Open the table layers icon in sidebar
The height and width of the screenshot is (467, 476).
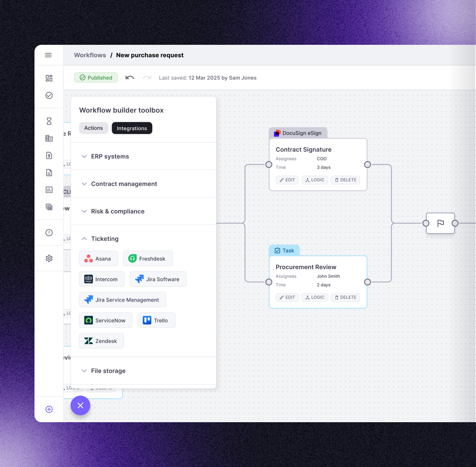pyautogui.click(x=49, y=207)
